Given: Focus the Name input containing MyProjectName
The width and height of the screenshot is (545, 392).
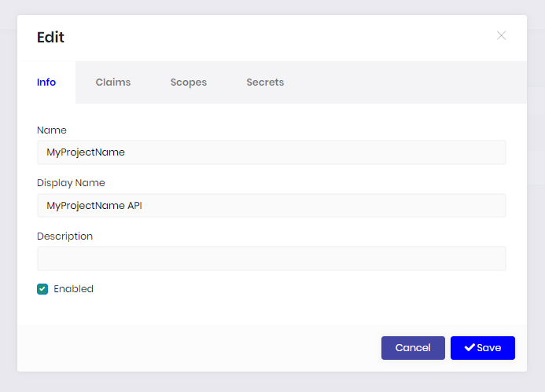Looking at the screenshot, I should click(271, 152).
